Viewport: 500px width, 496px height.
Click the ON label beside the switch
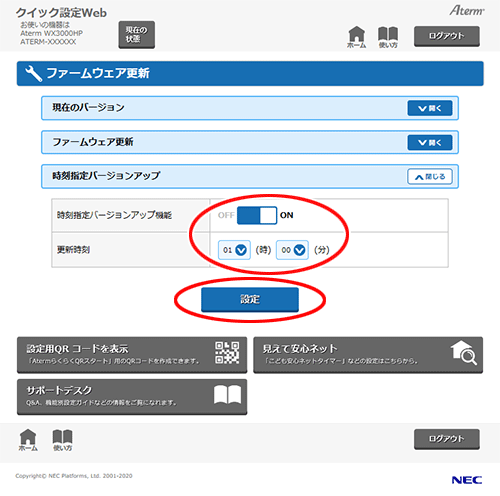click(x=287, y=215)
